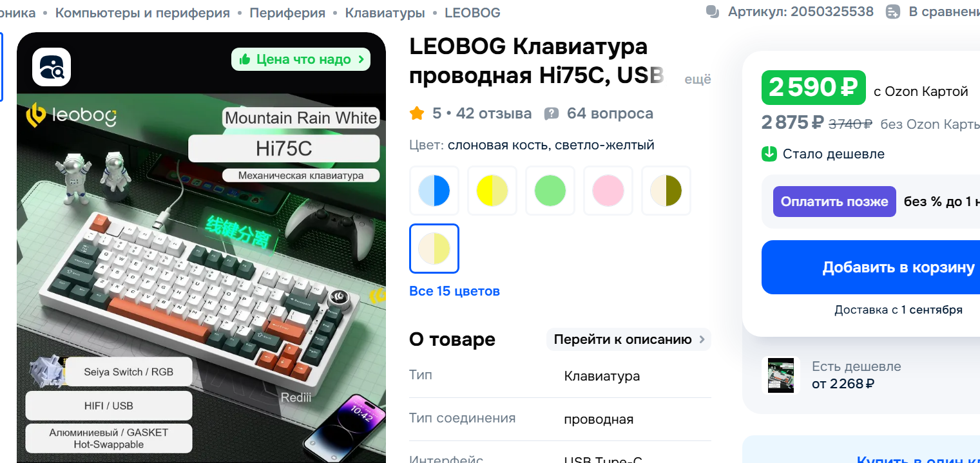This screenshot has width=980, height=463.
Task: Choose the green color variant swatch
Action: tap(550, 191)
